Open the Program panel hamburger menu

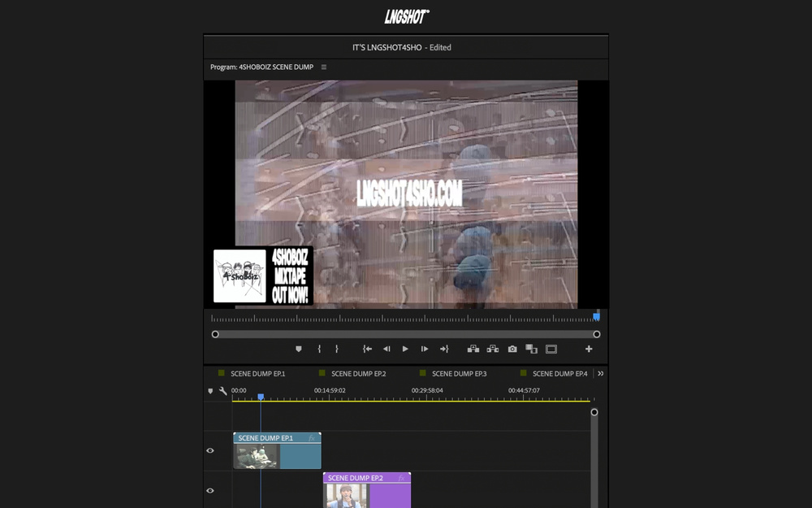pos(324,67)
